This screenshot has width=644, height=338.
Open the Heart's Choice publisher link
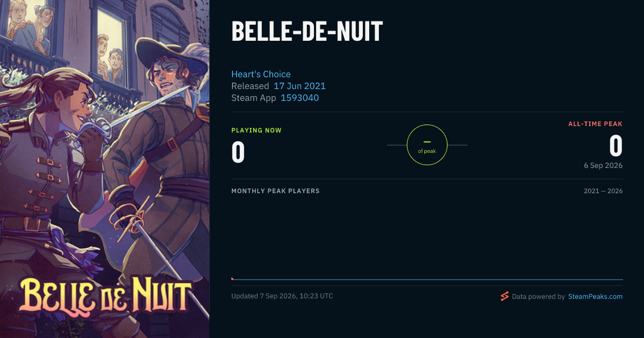(x=261, y=74)
